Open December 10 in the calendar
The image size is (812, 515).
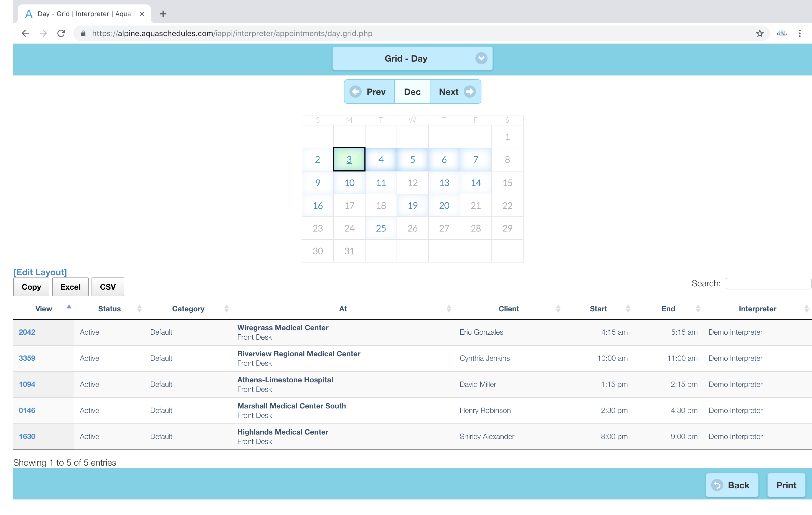(x=349, y=183)
